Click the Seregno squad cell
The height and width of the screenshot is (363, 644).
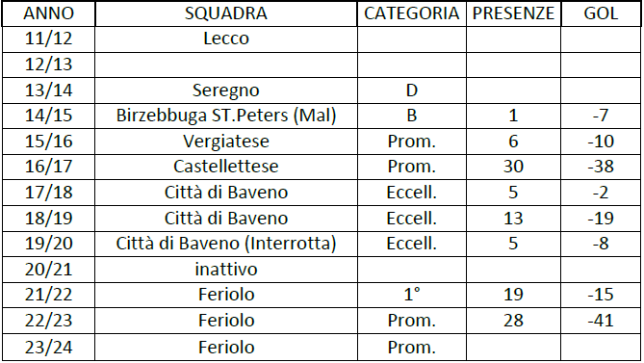[x=226, y=91]
